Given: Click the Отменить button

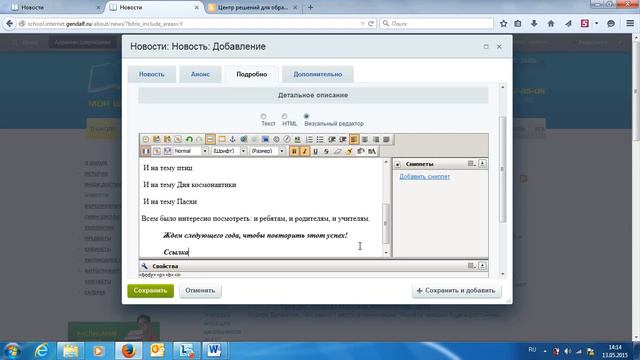Looking at the screenshot, I should [200, 291].
